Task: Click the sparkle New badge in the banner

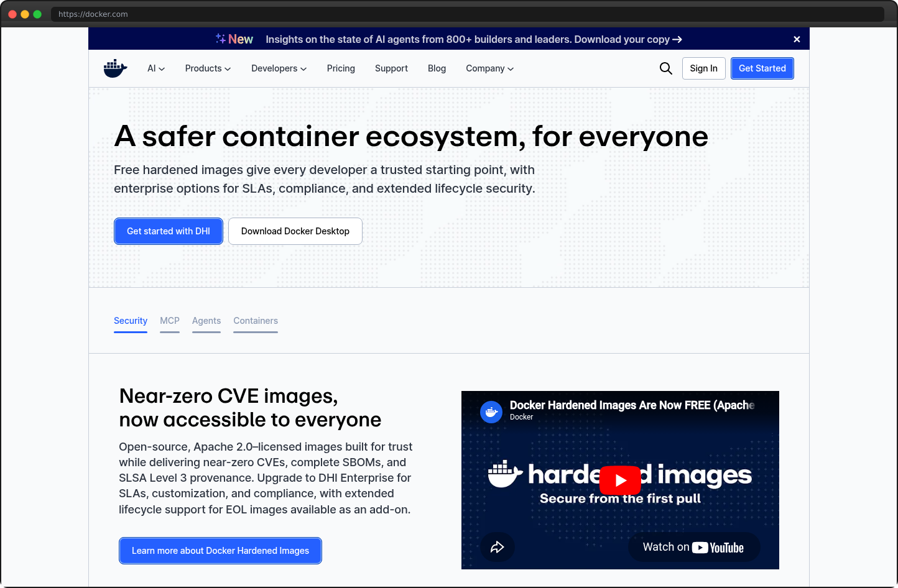Action: click(234, 39)
